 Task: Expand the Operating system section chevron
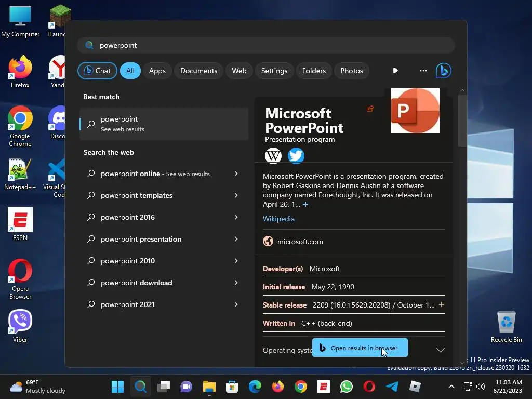tap(440, 350)
